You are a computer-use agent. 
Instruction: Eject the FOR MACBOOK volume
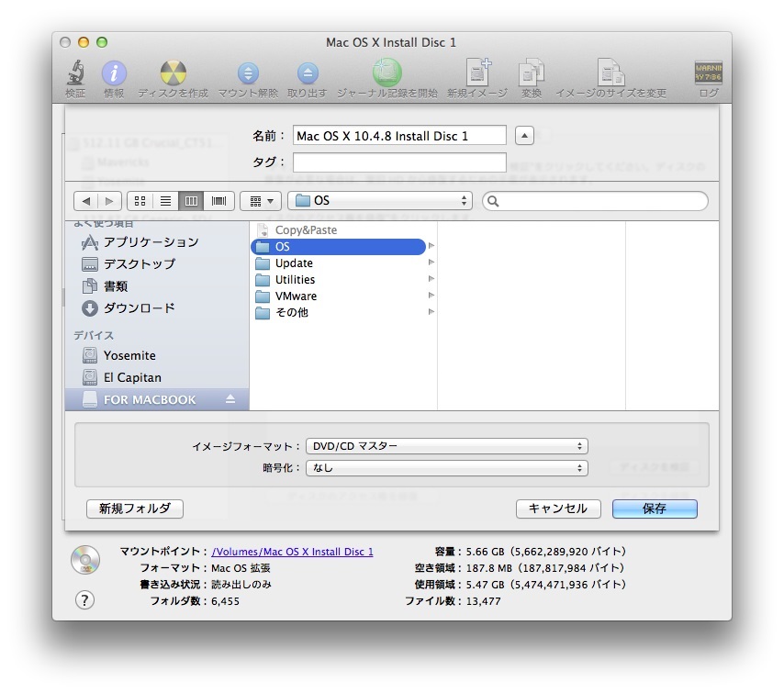230,399
